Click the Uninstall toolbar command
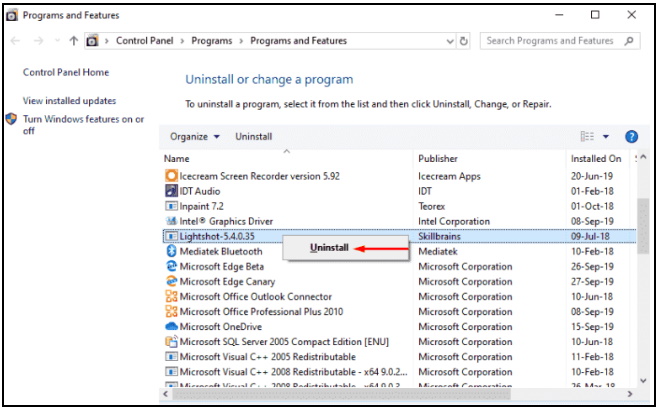656x407 pixels. coord(254,136)
